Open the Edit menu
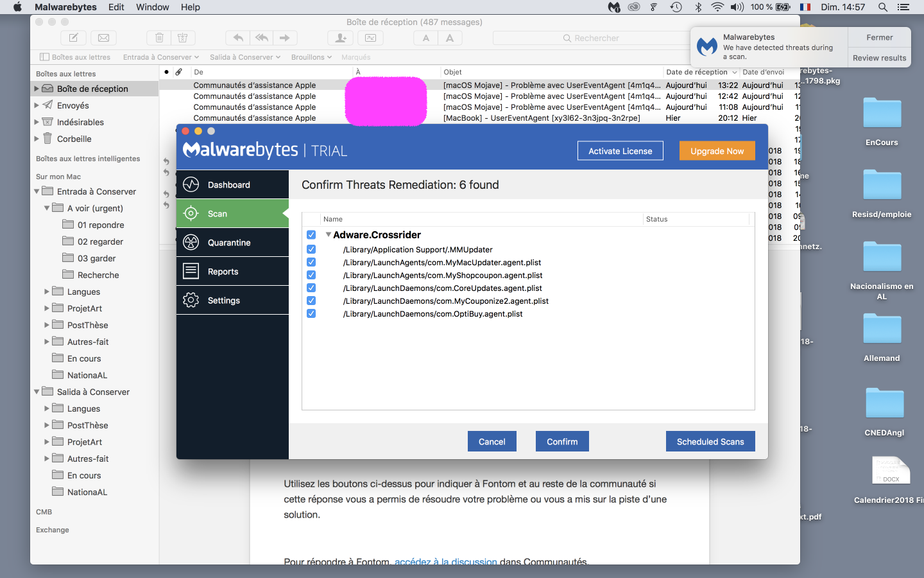The height and width of the screenshot is (578, 924). click(116, 7)
